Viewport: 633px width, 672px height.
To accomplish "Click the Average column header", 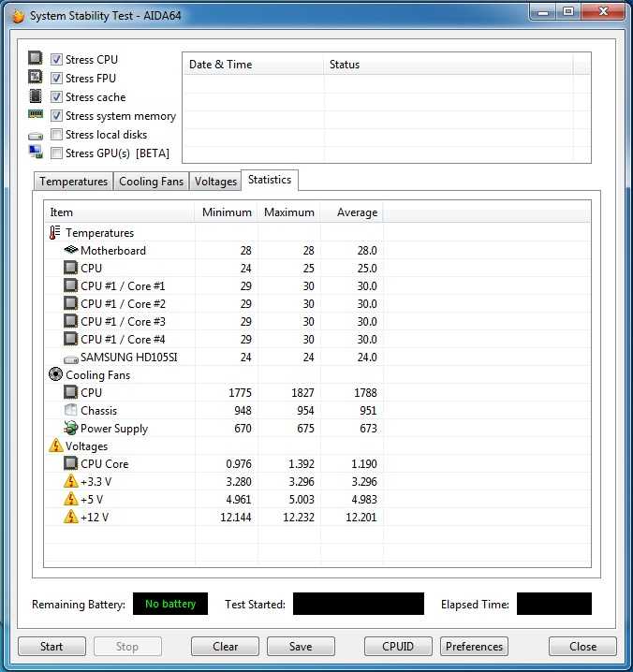I will (x=352, y=212).
